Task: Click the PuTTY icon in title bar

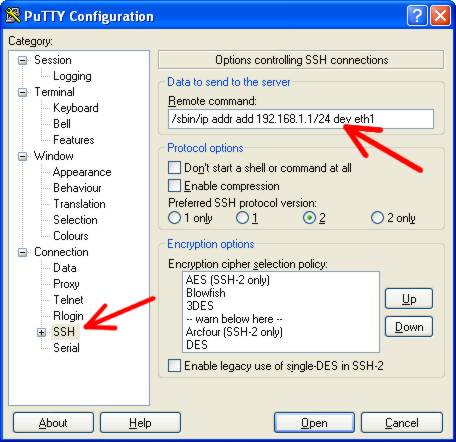Action: [13, 15]
